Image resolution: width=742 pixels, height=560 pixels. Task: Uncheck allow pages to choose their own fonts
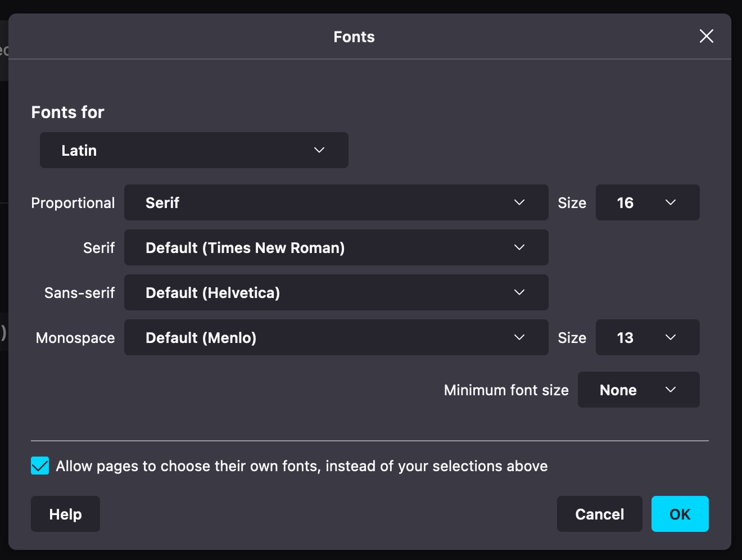coord(39,466)
